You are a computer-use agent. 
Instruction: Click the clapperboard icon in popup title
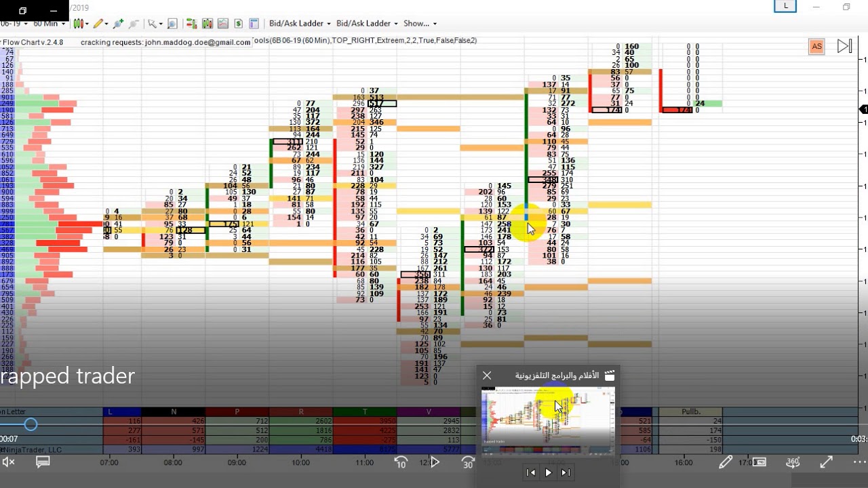coord(609,375)
